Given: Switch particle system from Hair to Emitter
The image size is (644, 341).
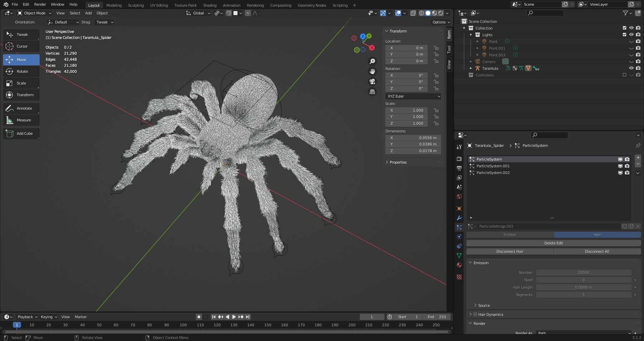Looking at the screenshot, I should (509, 234).
